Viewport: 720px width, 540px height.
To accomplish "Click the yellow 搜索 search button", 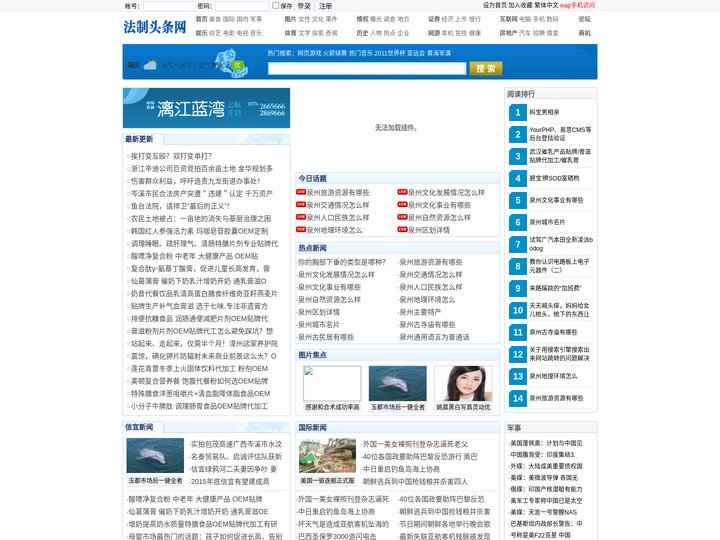I will (485, 68).
